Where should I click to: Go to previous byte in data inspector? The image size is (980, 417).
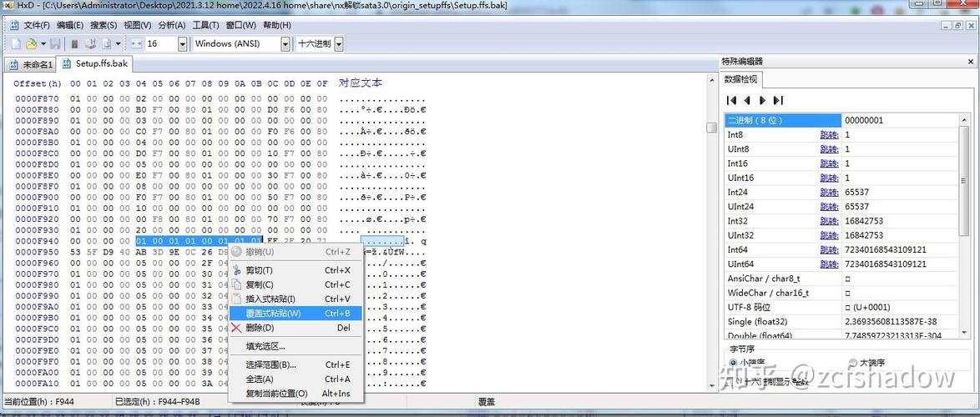747,100
